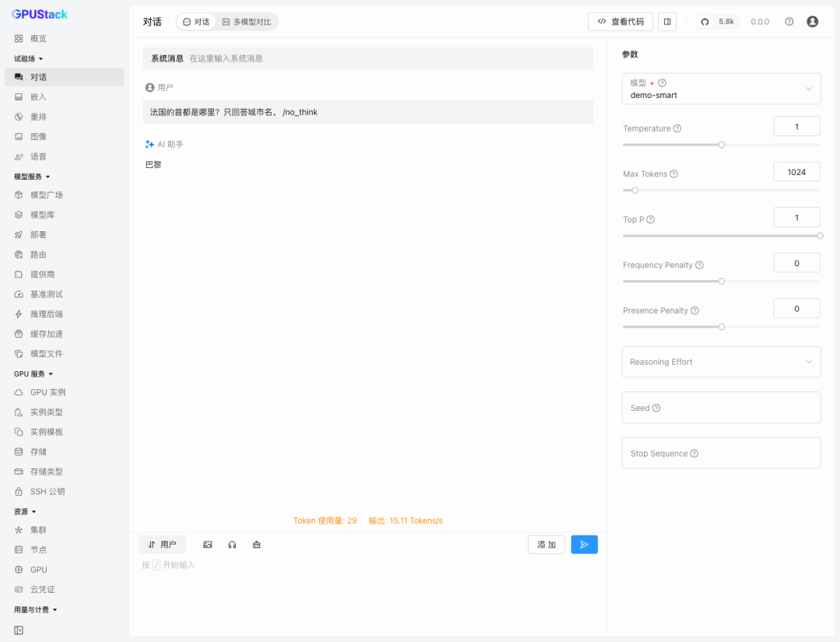Click the 集群 cluster icon

(19, 530)
